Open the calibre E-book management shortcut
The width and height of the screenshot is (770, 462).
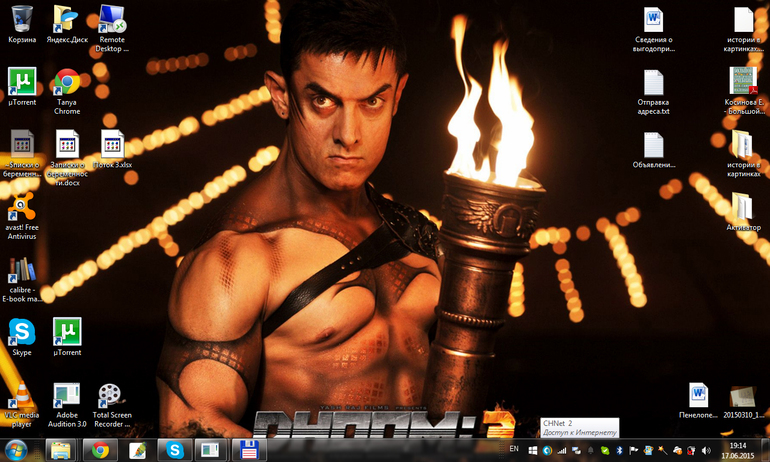tap(22, 270)
